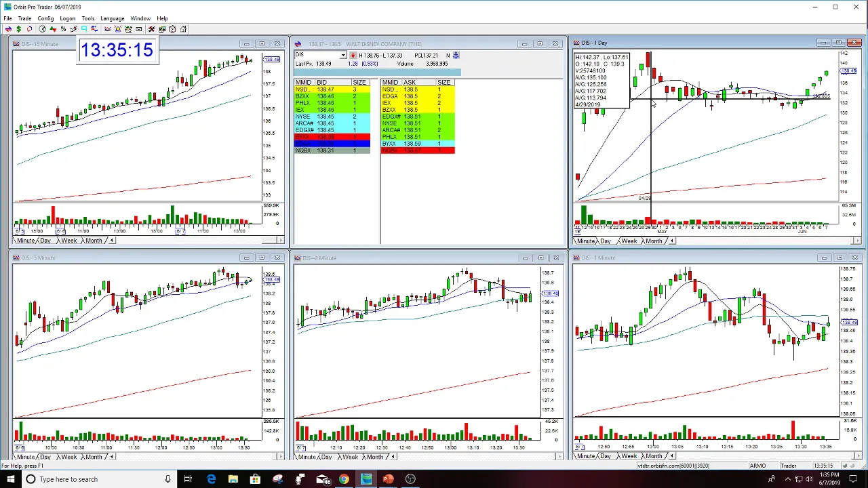Click the toolbar icon right of the speech bubble

point(94,29)
